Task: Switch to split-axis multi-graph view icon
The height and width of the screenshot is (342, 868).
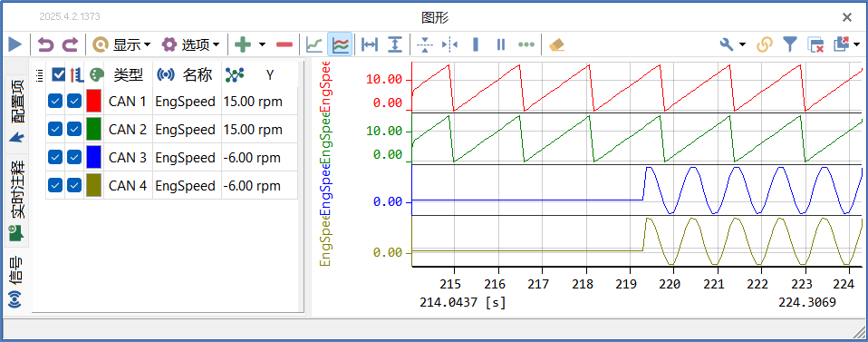Action: (340, 44)
